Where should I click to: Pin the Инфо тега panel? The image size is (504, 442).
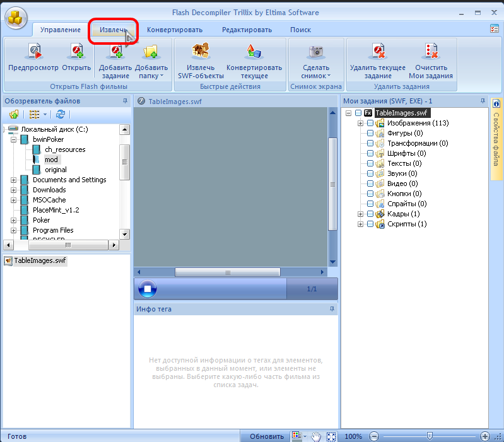point(332,309)
